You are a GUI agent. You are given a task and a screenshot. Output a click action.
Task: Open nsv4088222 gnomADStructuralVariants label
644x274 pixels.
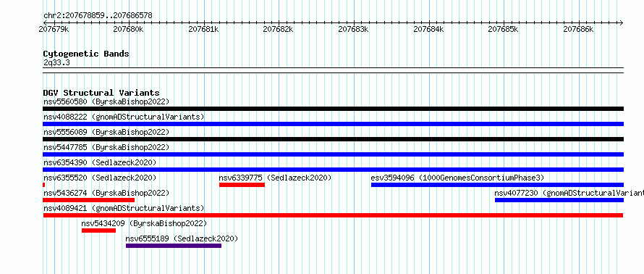click(124, 117)
